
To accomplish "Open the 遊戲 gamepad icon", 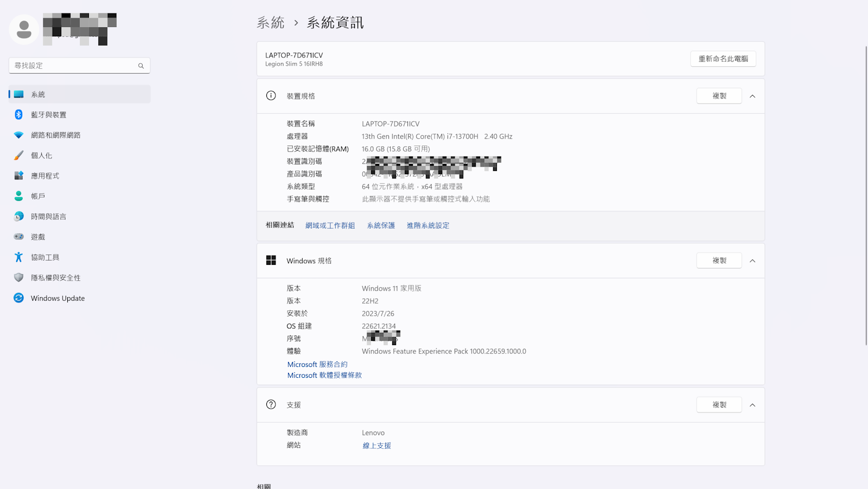I will (x=19, y=237).
